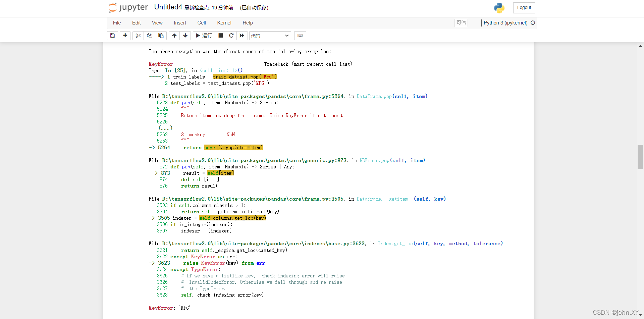Click the NDFrame.pop function name

click(374, 160)
